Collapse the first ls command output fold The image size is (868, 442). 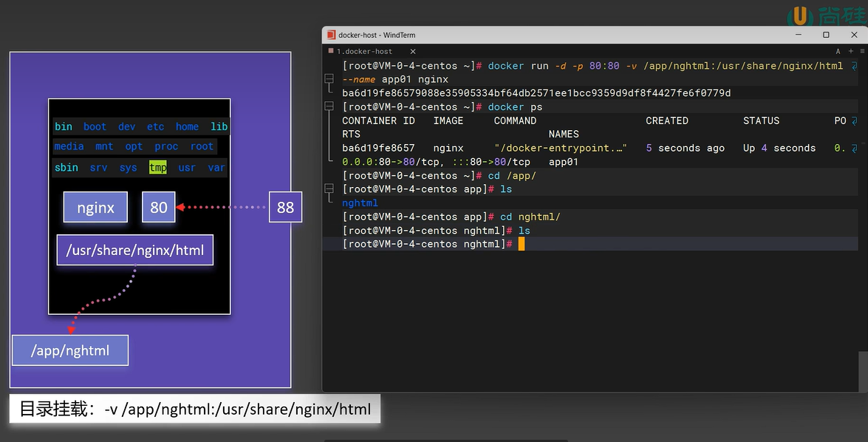[x=329, y=188]
